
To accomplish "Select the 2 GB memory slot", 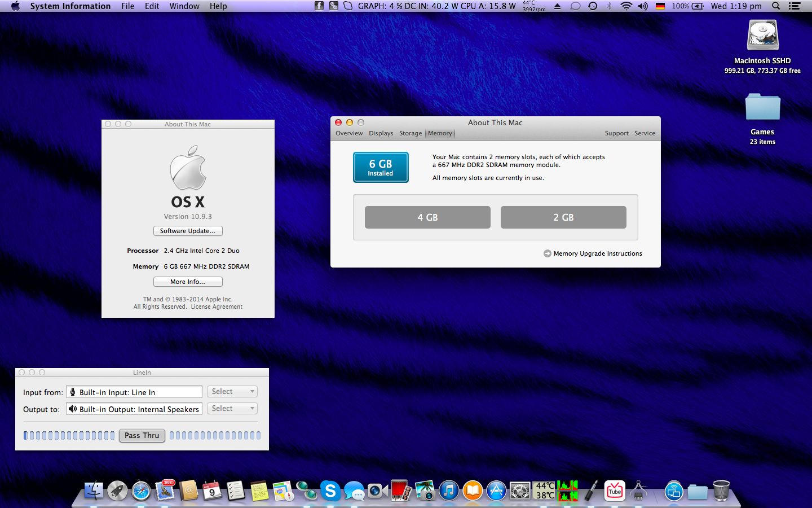I will 563,217.
